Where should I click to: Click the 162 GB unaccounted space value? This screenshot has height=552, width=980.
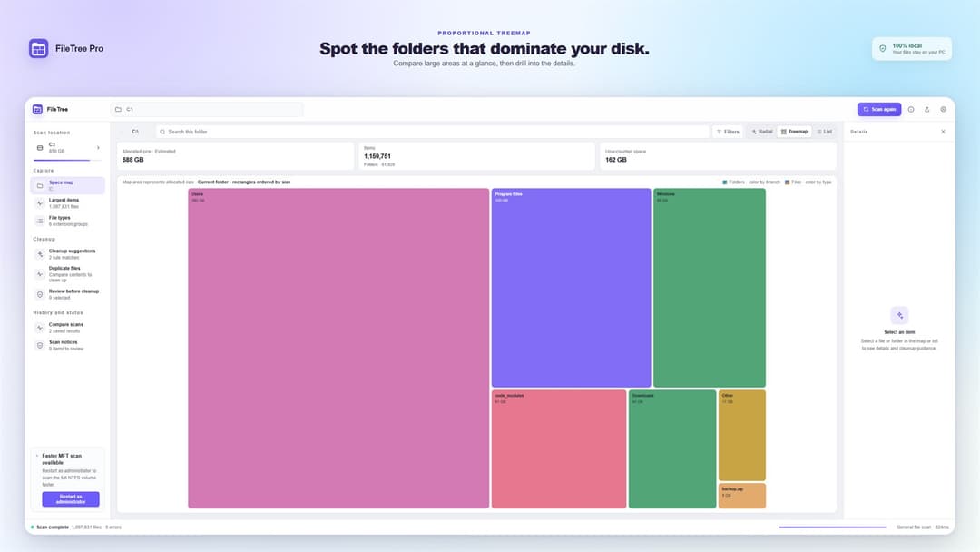(615, 160)
